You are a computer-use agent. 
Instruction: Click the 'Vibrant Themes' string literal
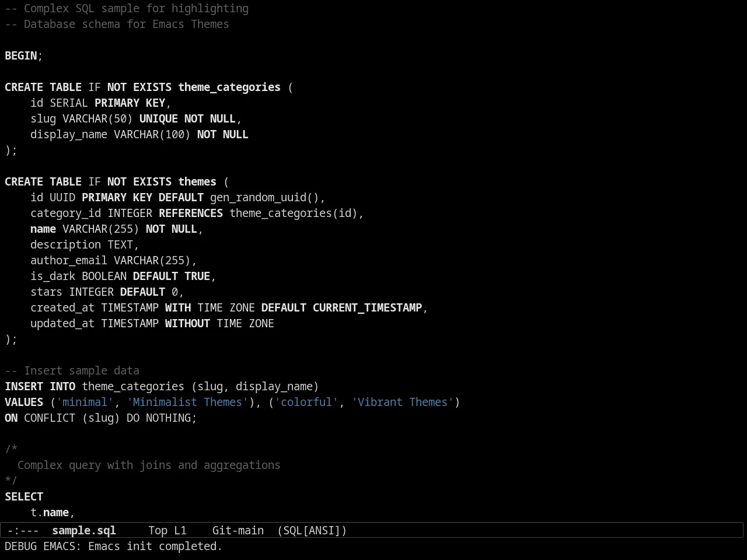(403, 402)
